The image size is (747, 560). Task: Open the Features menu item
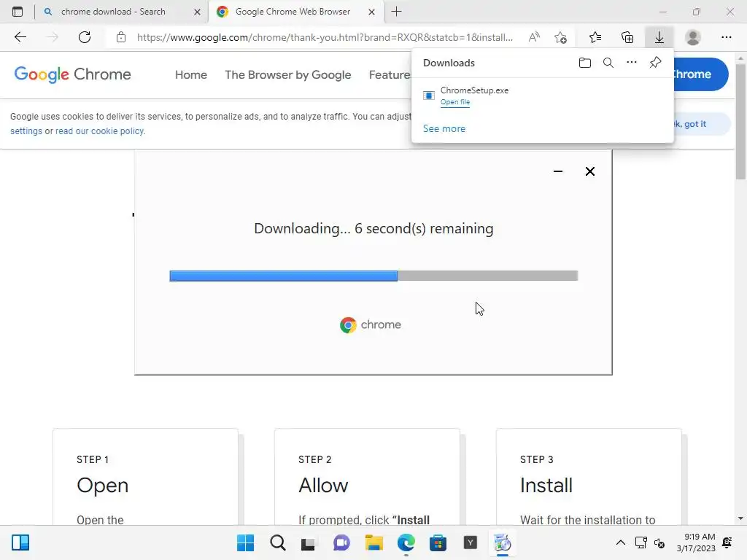390,75
